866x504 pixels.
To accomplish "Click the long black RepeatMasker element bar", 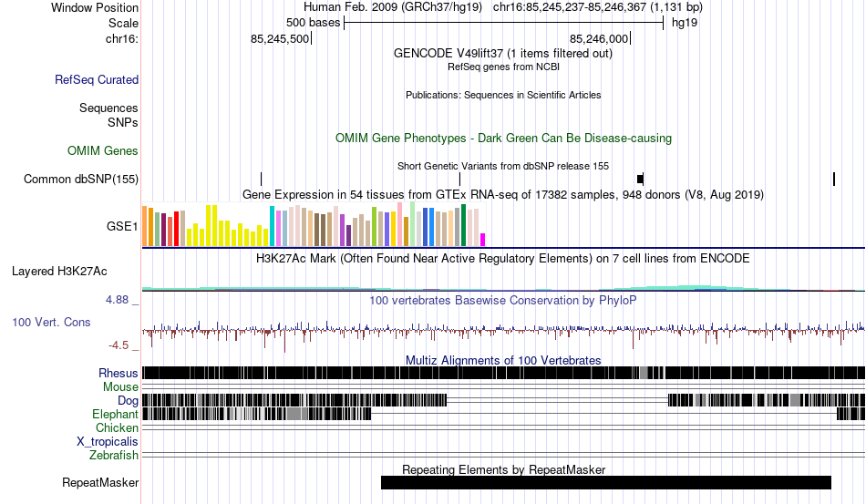I will [606, 482].
